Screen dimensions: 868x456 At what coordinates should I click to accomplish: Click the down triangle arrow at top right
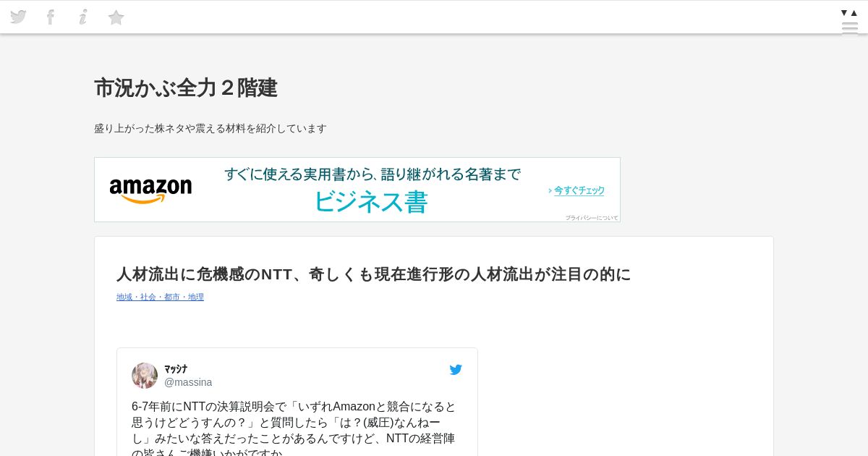844,12
